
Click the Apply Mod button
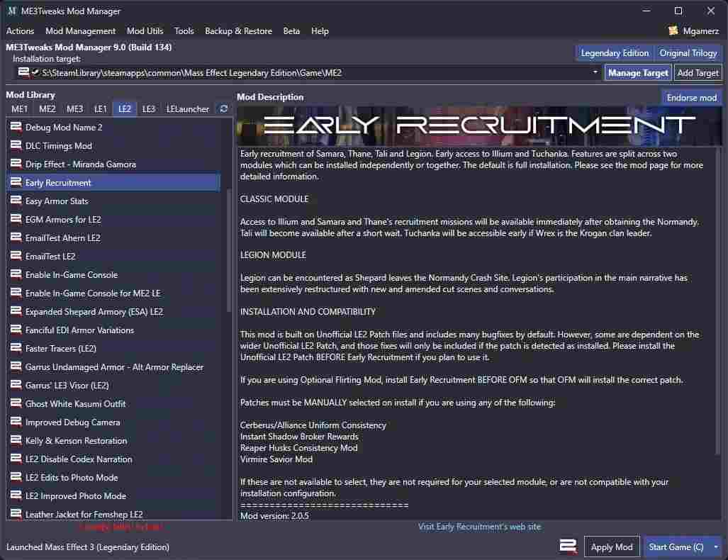[612, 547]
